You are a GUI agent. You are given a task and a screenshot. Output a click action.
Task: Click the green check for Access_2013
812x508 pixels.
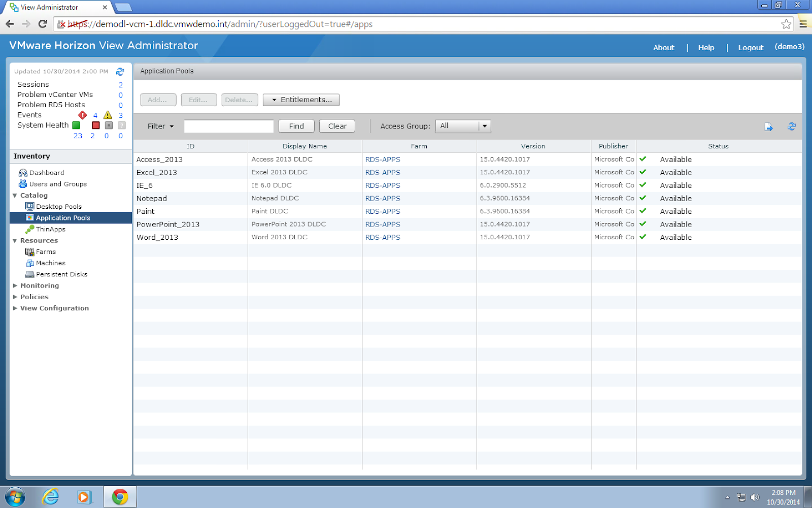tap(643, 159)
